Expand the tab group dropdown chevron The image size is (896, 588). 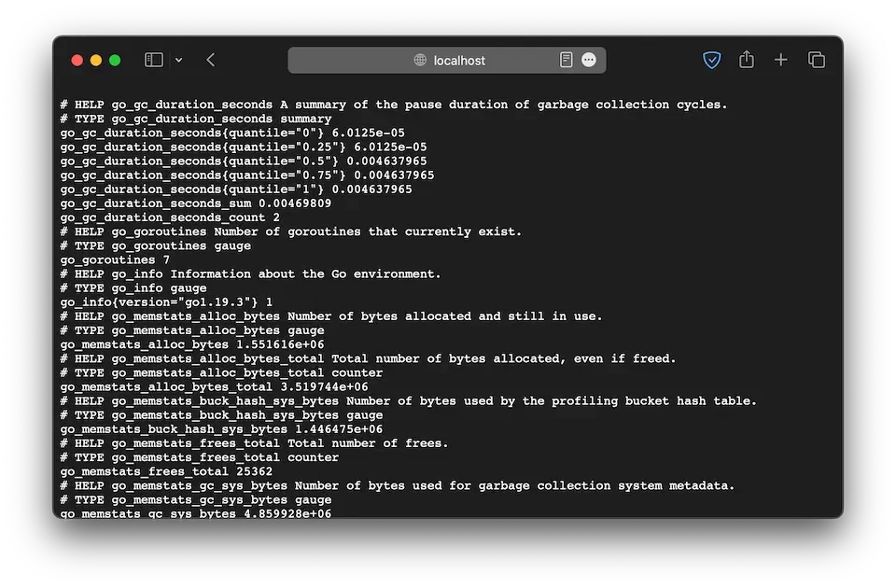(178, 61)
